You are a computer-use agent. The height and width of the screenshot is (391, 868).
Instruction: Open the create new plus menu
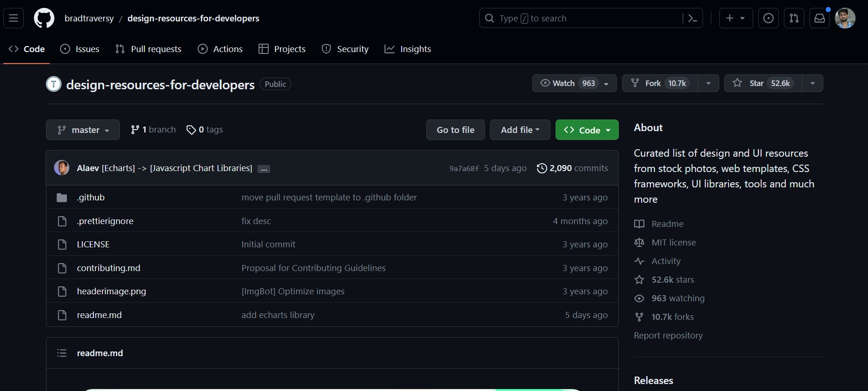point(736,18)
